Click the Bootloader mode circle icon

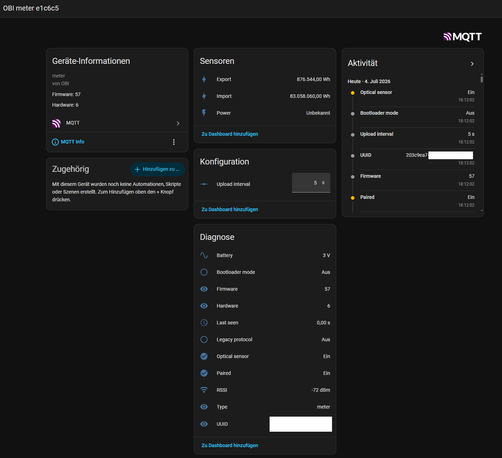(x=204, y=272)
